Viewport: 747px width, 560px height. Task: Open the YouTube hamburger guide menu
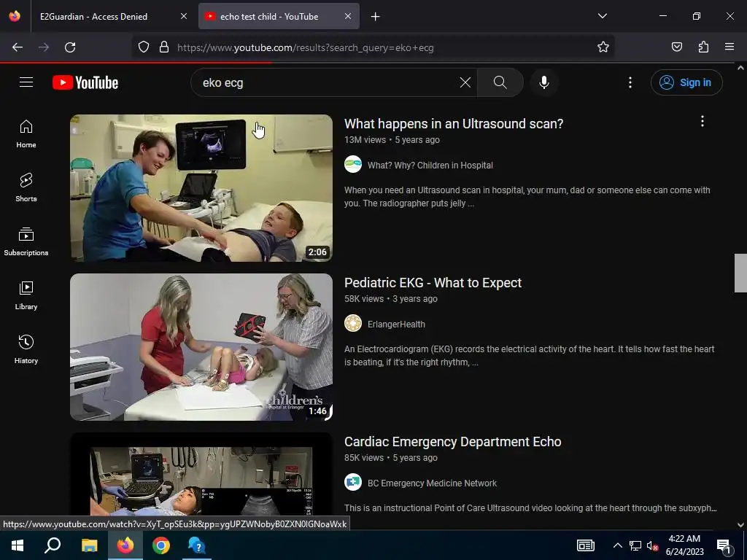(26, 82)
